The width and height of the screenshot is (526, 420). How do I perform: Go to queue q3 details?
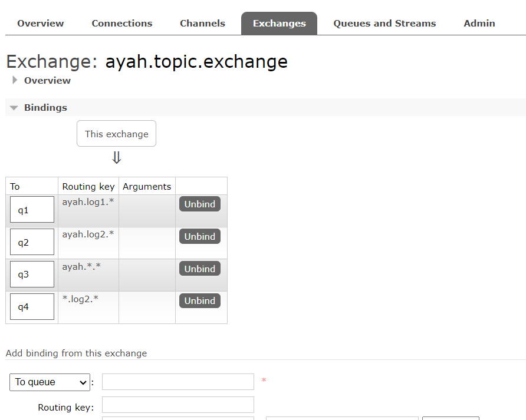click(x=24, y=275)
